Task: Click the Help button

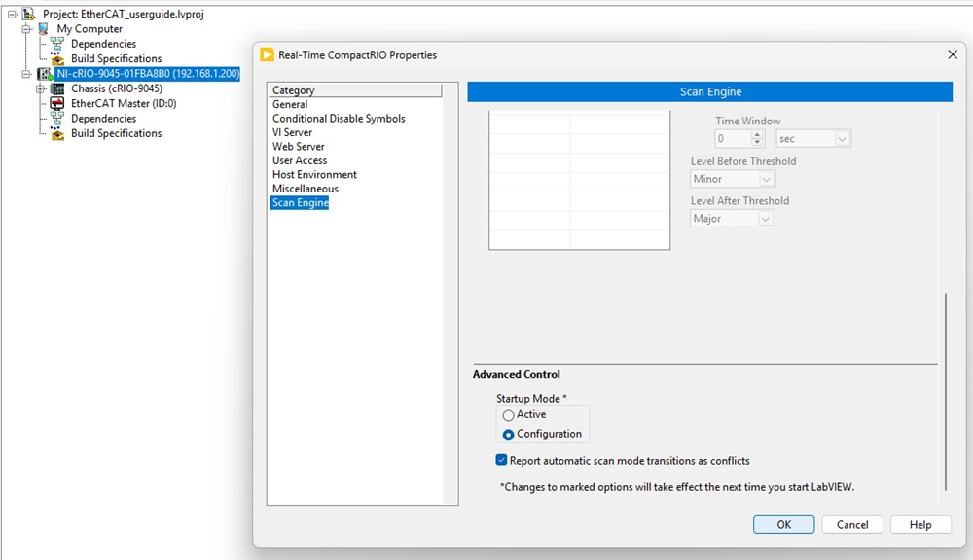Action: click(920, 525)
